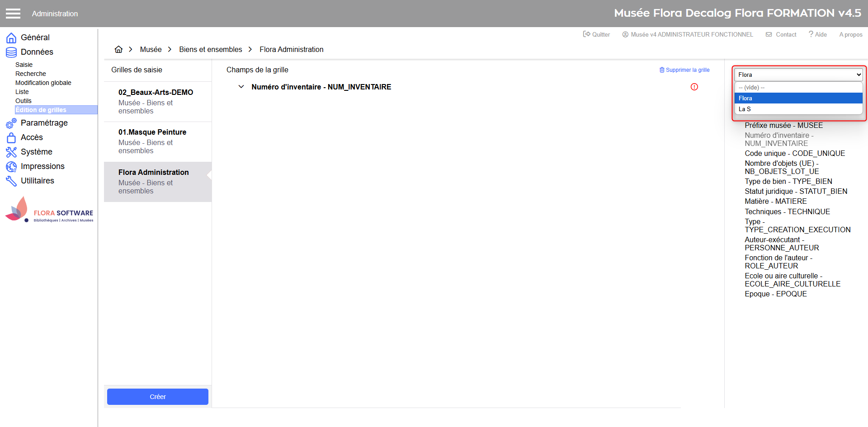
Task: Click the Fonction de l'auteur - ROLE_AUTEUR field
Action: point(779,262)
